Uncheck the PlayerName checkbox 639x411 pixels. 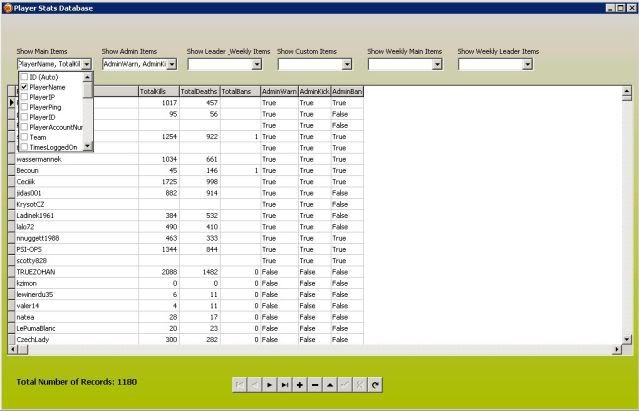(x=24, y=87)
